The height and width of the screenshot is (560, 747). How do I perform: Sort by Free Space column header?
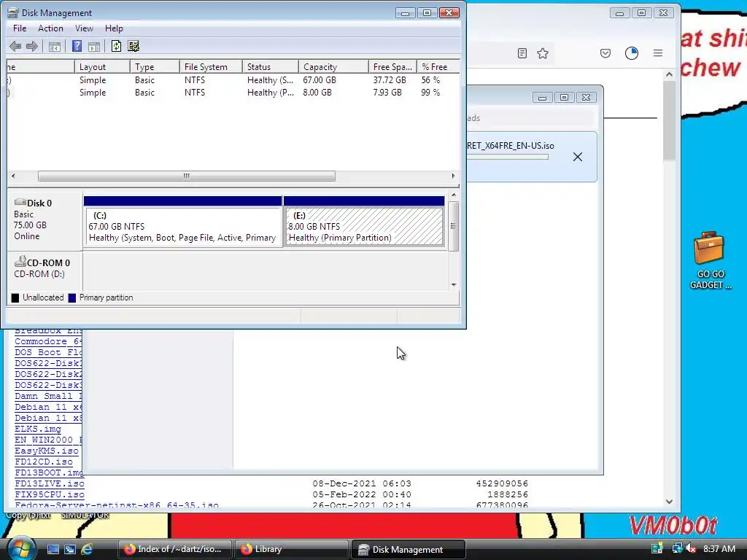coord(392,66)
